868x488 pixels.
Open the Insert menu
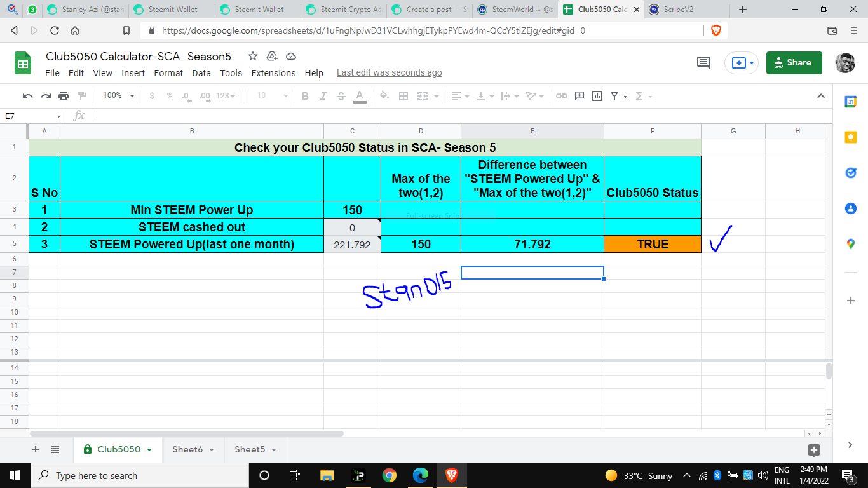pos(133,73)
